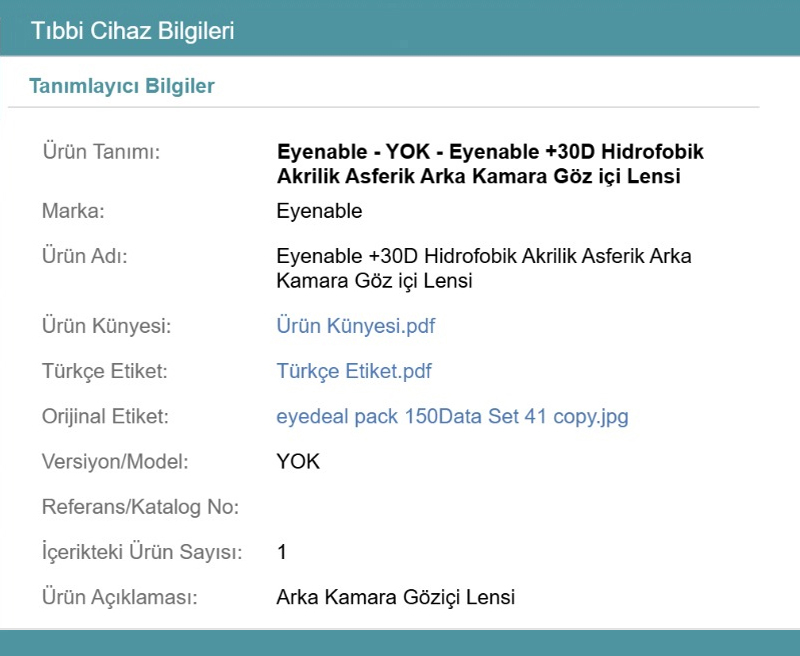The height and width of the screenshot is (656, 800).
Task: Select the YOK version value
Action: click(x=298, y=462)
